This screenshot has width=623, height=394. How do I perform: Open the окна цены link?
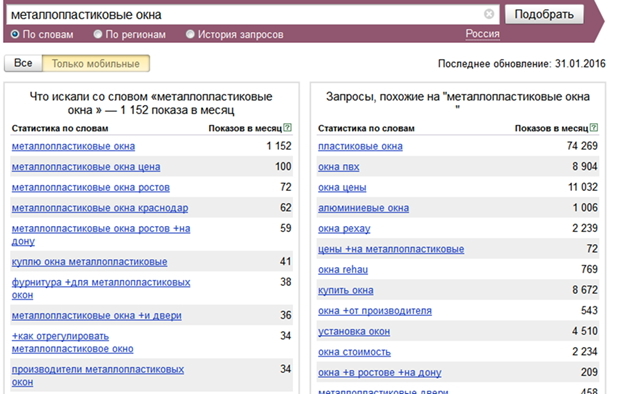tap(342, 187)
